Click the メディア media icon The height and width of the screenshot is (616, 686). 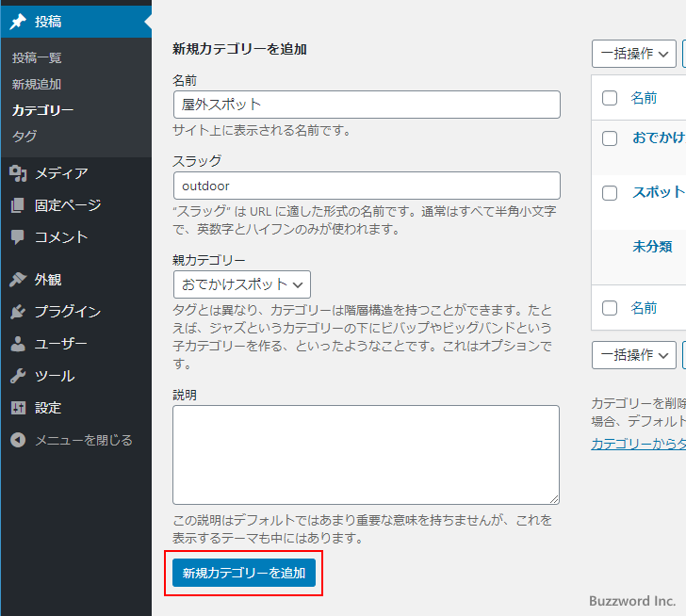point(18,173)
